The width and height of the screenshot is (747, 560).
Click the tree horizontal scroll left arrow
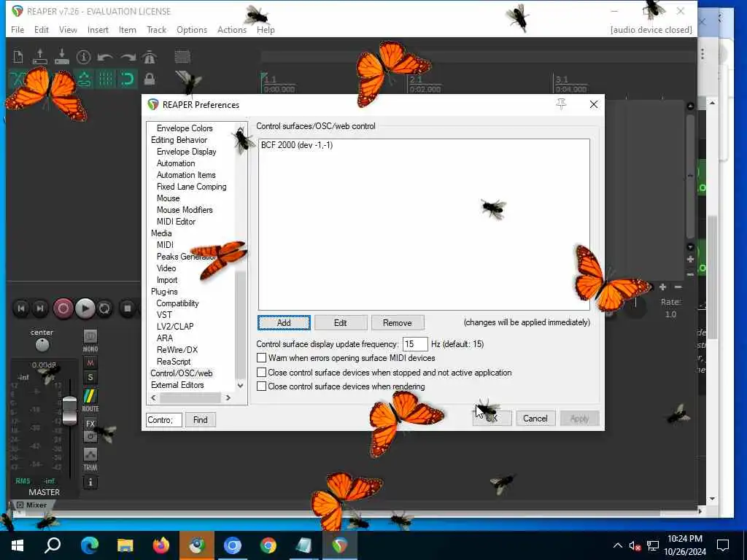153,397
